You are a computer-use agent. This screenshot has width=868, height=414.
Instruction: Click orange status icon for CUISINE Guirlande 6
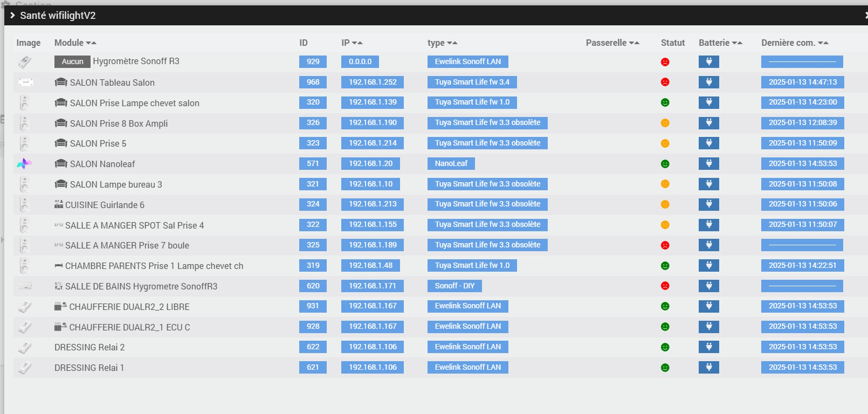665,204
